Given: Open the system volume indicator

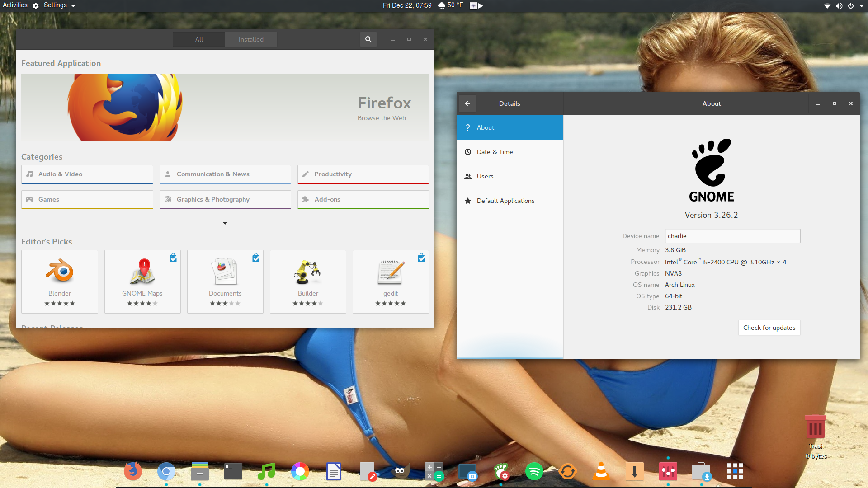Looking at the screenshot, I should 839,6.
